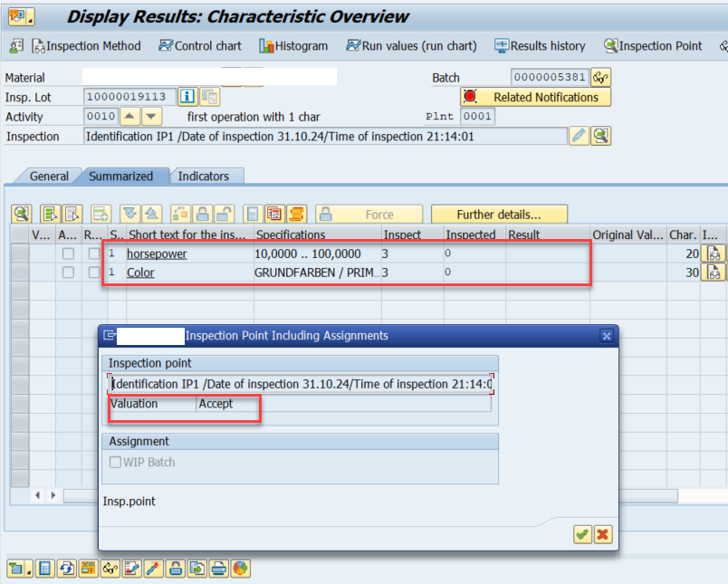Viewport: 728px width, 584px height.
Task: Open Inspection Point from the top toolbar
Action: pos(653,46)
